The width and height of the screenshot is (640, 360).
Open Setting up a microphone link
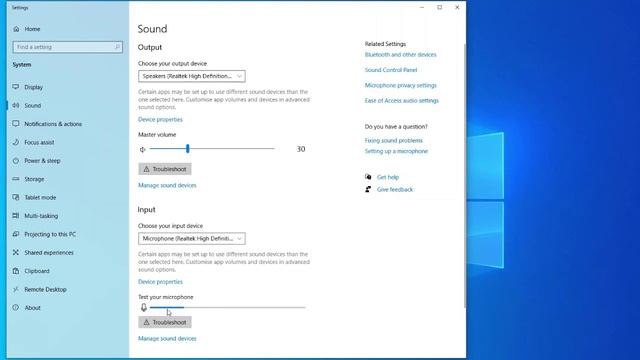tap(396, 151)
